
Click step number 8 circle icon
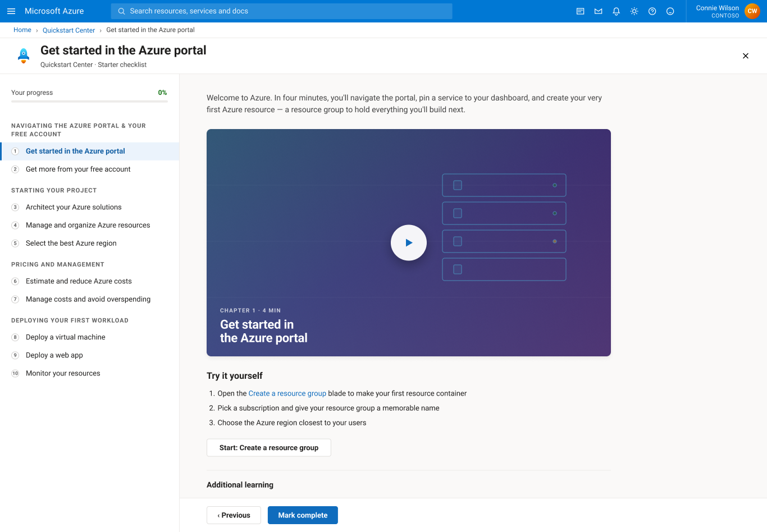[15, 337]
